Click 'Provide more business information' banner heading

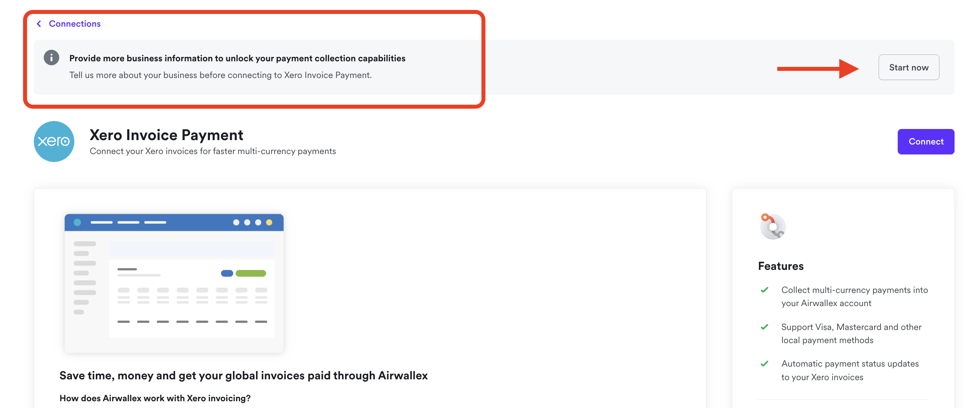(x=237, y=59)
